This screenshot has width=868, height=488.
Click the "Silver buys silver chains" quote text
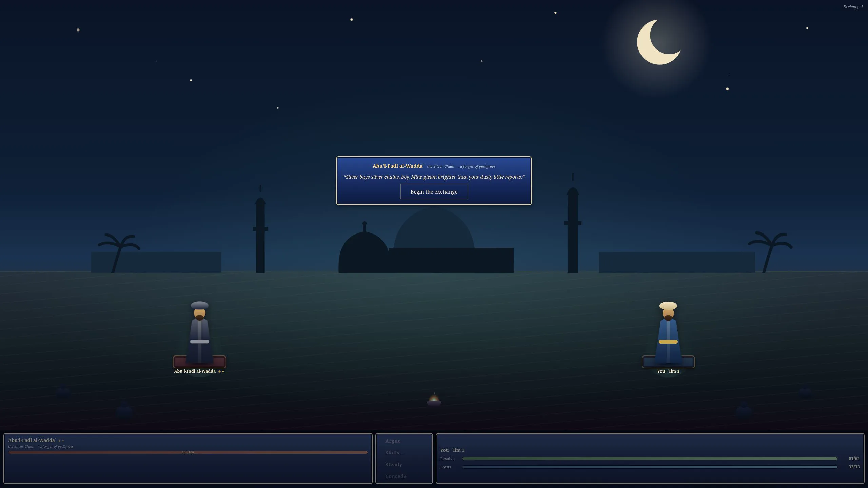pyautogui.click(x=434, y=177)
